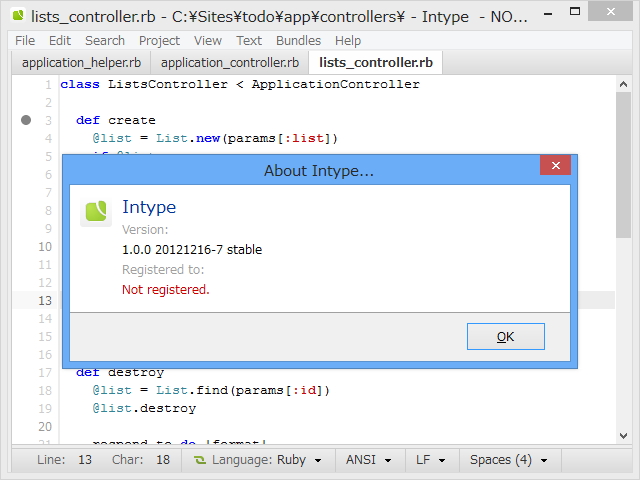The image size is (640, 480).
Task: Click the '@list = List.new(params[:list])' line
Action: [x=215, y=138]
